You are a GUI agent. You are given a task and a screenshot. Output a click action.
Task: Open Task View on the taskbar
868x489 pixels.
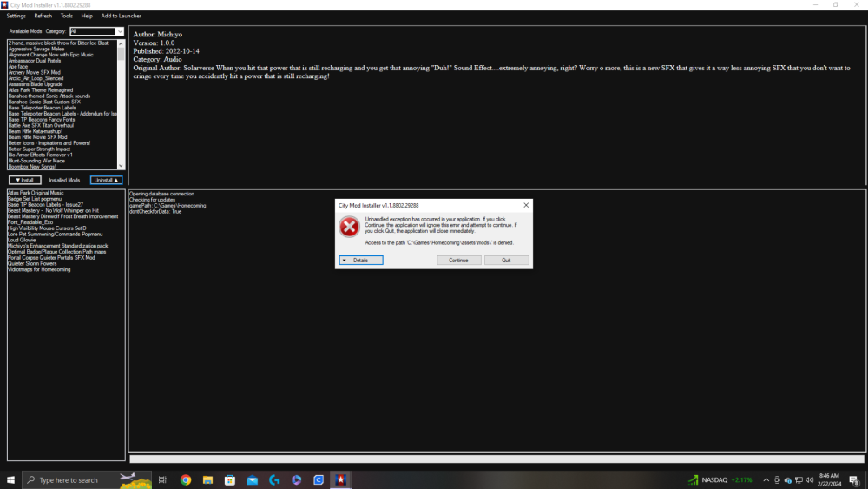[x=162, y=479]
